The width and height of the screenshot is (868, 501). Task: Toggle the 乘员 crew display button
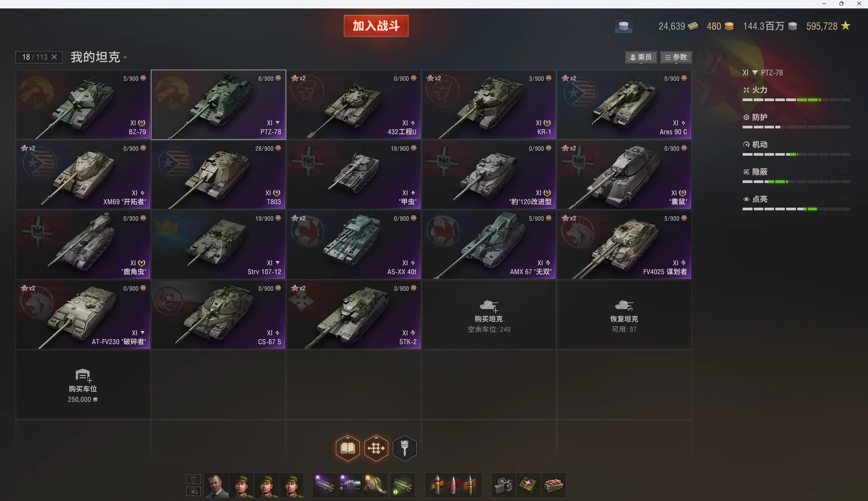pos(641,57)
